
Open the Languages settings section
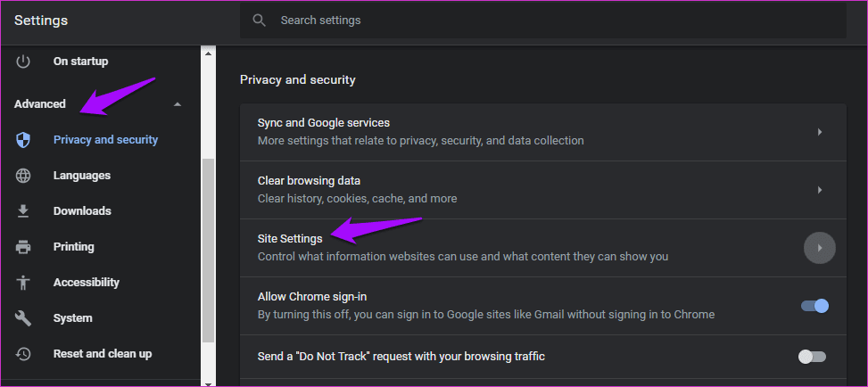click(x=82, y=176)
